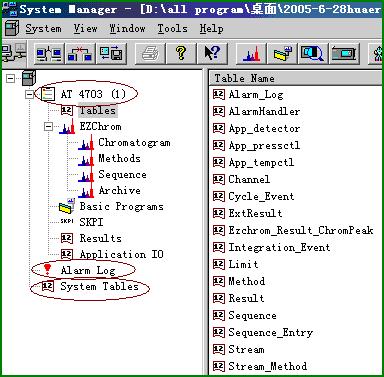Viewport: 384px width, 377px height.
Task: Select Application IO in the tree
Action: [x=121, y=254]
